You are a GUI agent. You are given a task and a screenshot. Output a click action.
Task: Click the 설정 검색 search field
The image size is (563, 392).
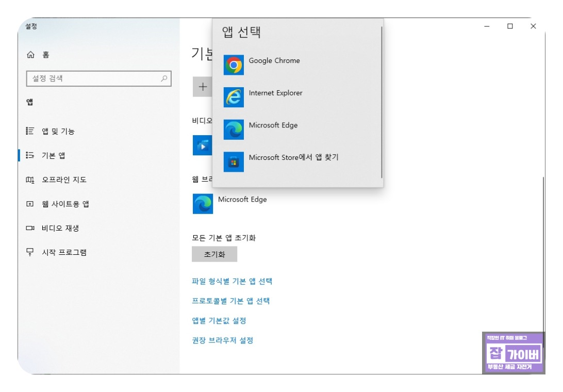pos(99,78)
